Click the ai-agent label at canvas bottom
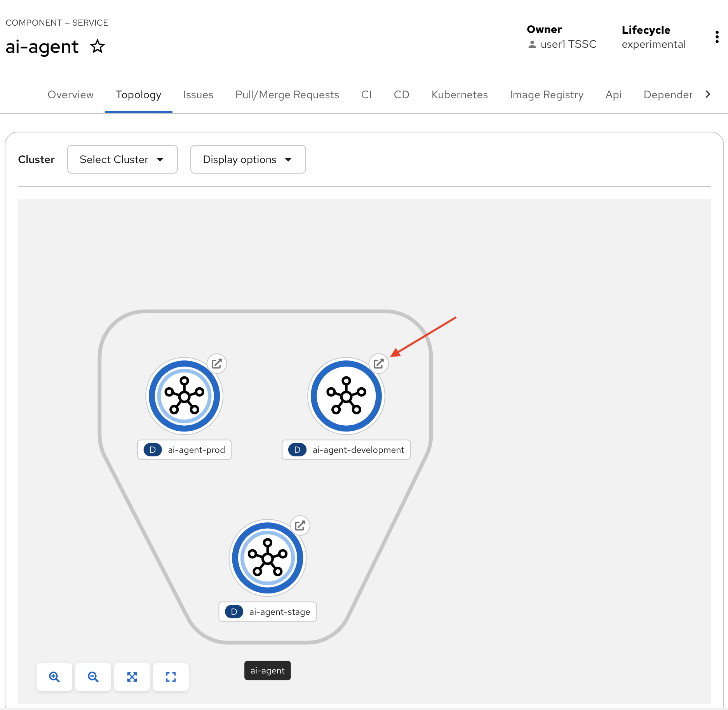728x710 pixels. (x=267, y=670)
